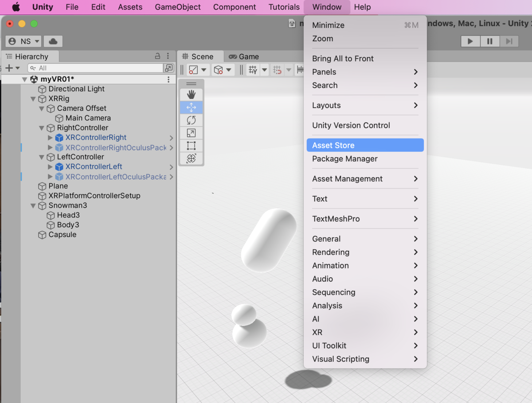The width and height of the screenshot is (532, 403).
Task: Click the Pause button
Action: point(490,41)
